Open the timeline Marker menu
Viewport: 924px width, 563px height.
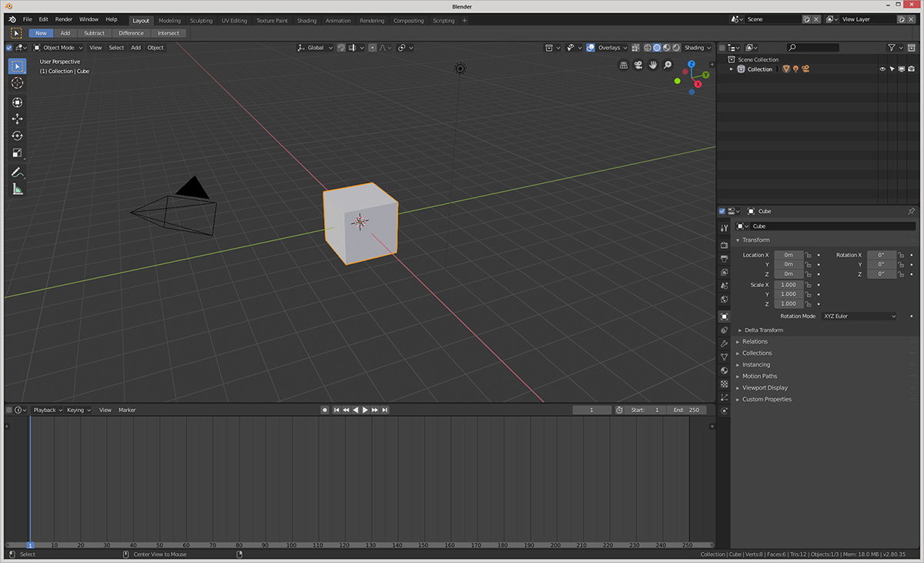click(127, 410)
